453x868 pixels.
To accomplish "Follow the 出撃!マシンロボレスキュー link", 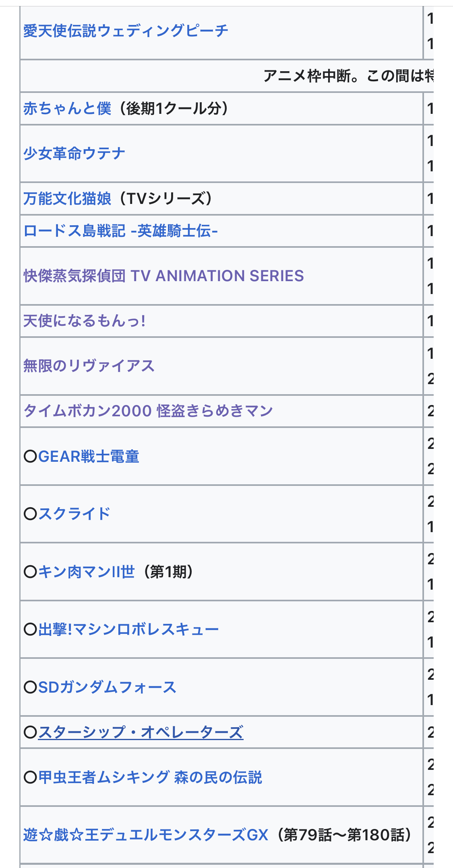I will (128, 629).
